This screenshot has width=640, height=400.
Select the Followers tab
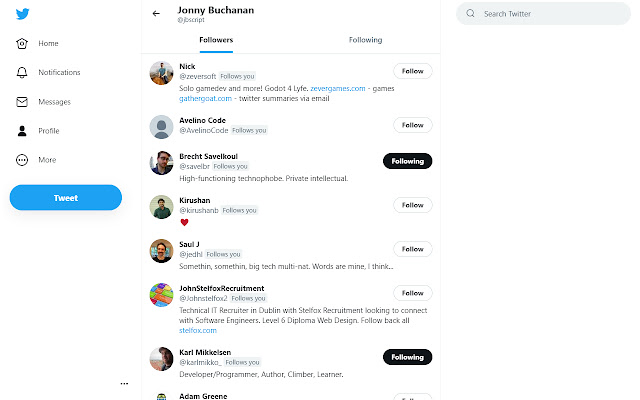click(216, 40)
